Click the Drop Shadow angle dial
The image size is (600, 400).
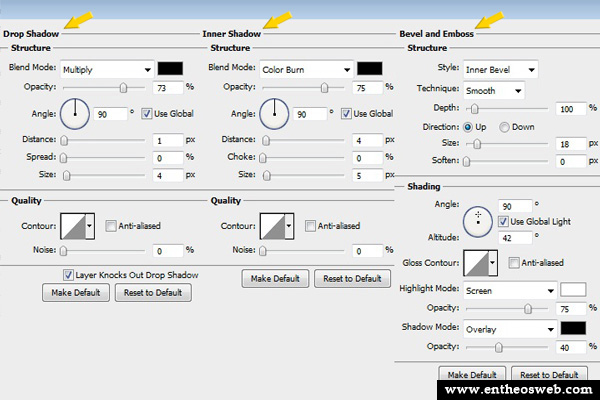(74, 114)
